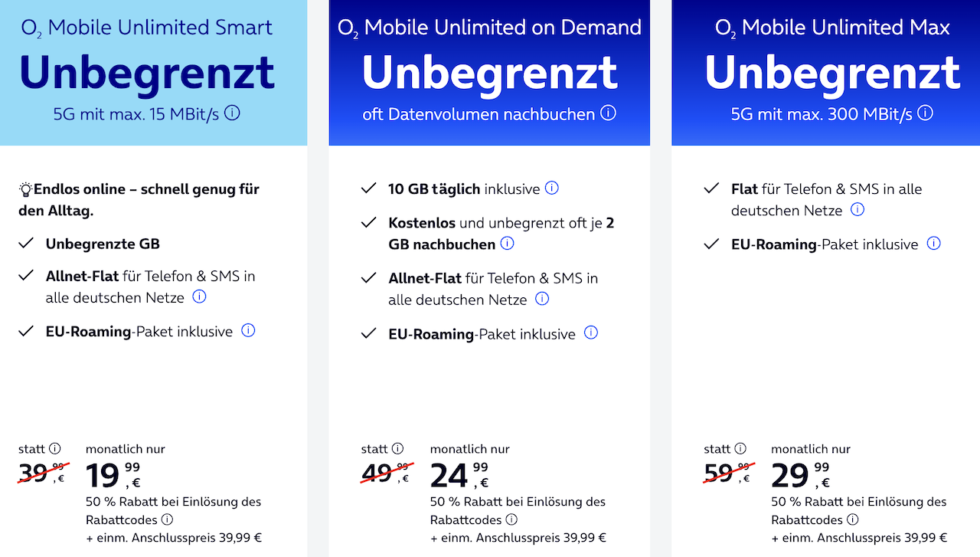The width and height of the screenshot is (980, 557).
Task: Info icon beside statt 59,99 price
Action: point(740,449)
